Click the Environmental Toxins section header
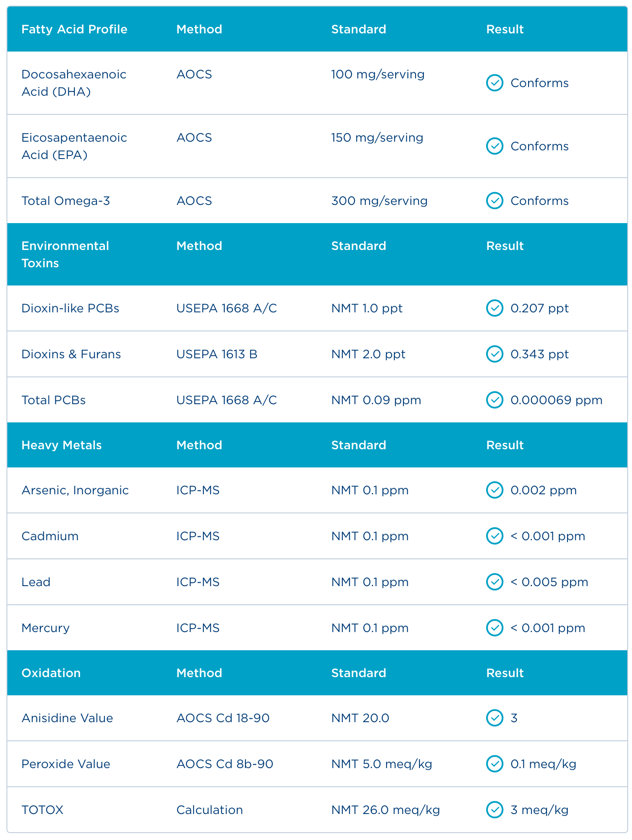Viewport: 632px width, 840px height. [65, 254]
